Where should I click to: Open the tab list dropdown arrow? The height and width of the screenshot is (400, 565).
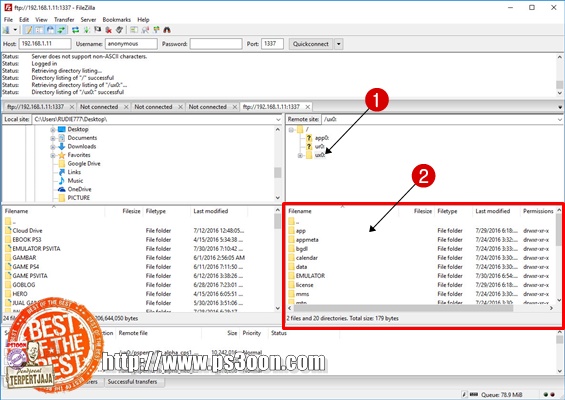(560, 107)
